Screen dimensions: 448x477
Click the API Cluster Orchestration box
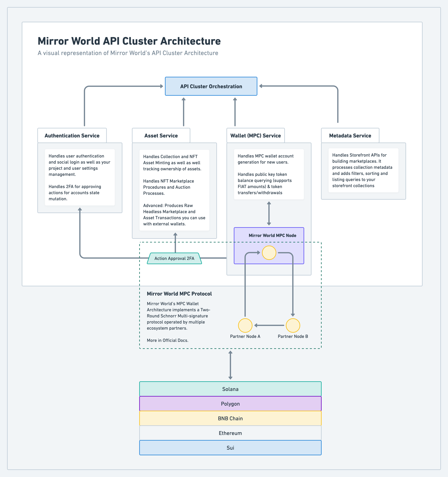coord(211,86)
